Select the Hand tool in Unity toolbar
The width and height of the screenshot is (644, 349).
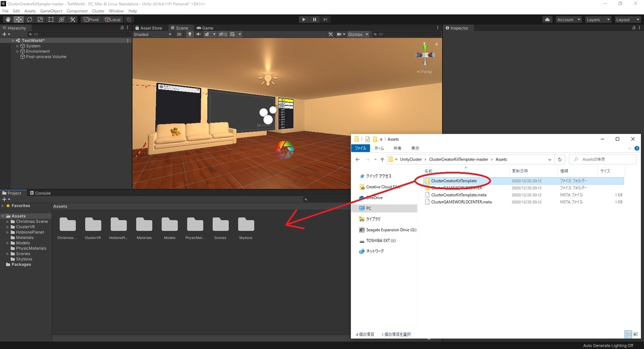tap(8, 19)
